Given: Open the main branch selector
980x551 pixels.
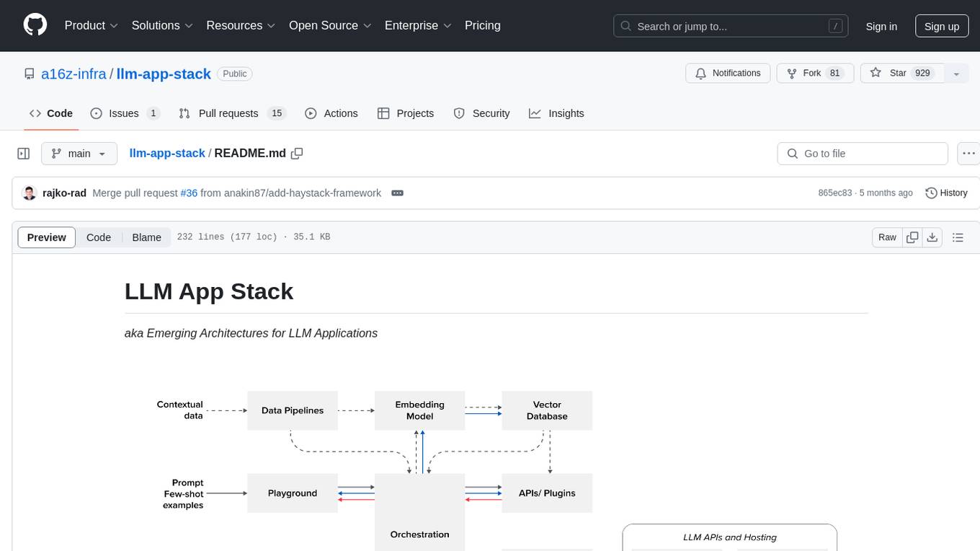Looking at the screenshot, I should [79, 154].
